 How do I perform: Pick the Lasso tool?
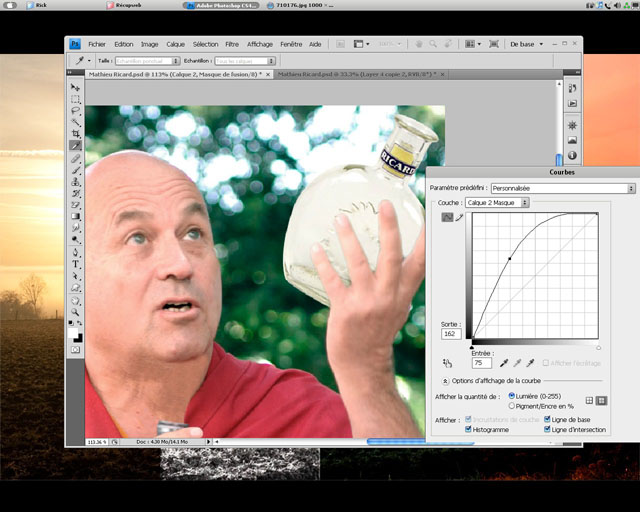click(75, 110)
